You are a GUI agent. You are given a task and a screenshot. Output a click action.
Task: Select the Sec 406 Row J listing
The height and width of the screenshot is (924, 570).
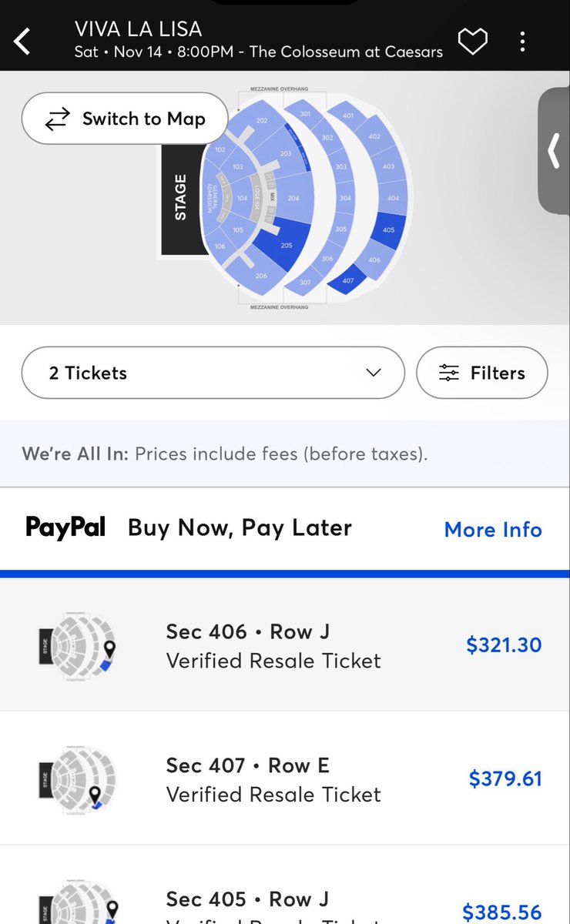pos(285,645)
